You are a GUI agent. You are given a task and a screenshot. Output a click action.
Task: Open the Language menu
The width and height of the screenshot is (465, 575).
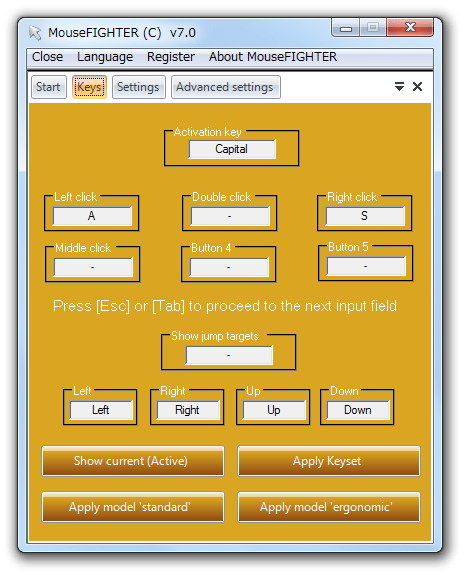[105, 57]
